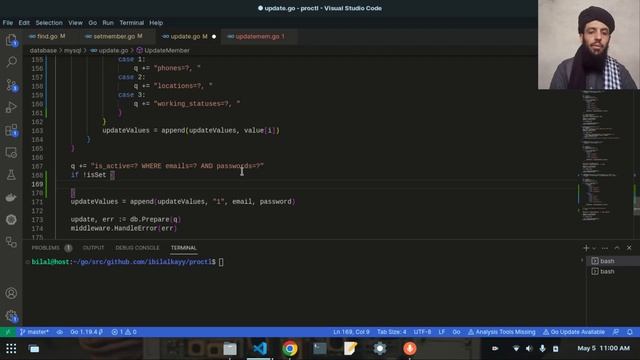Open the Selection menu
Viewport: 640px width, 360px height.
tap(49, 23)
